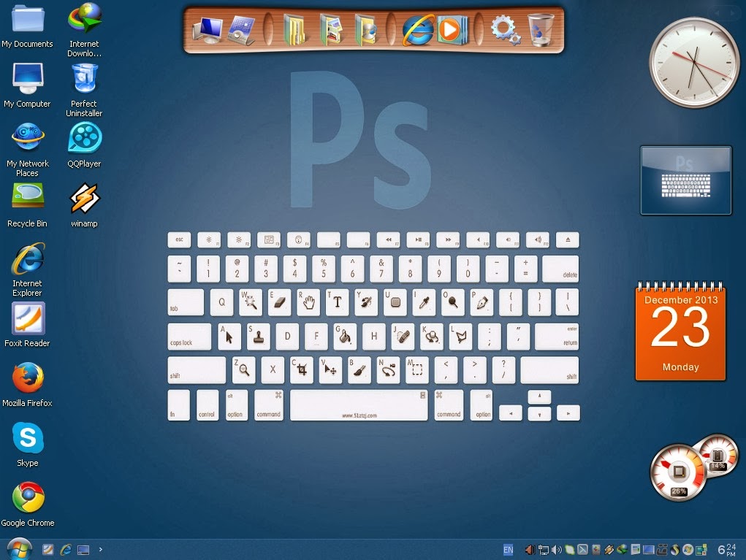Expand the quick launch chevron
Screen dimensions: 746x560
[x=100, y=550]
